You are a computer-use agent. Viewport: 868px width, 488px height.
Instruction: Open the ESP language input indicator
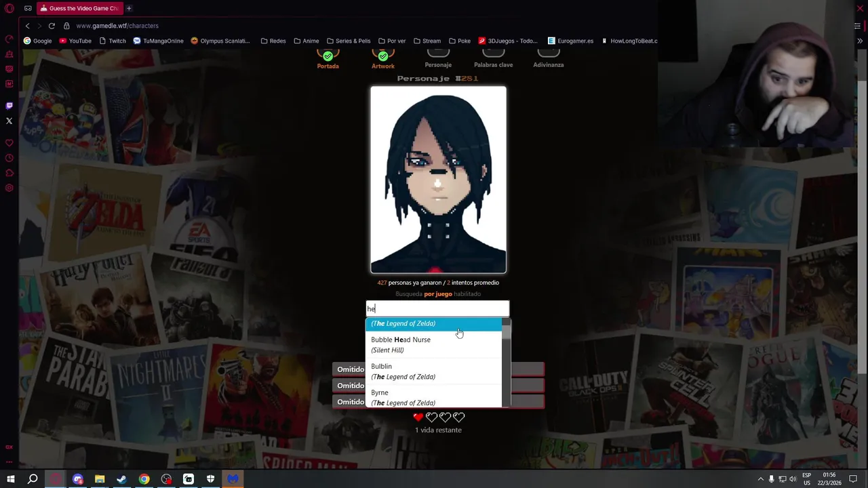pos(807,479)
